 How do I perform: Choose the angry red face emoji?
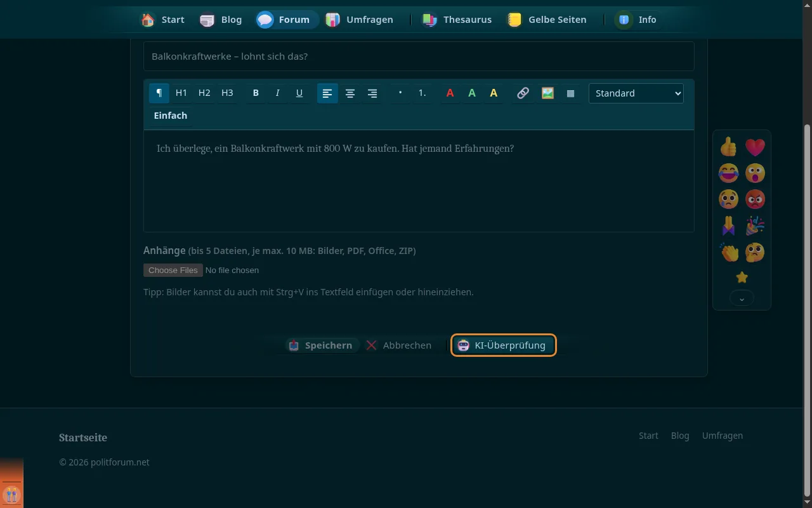point(755,199)
